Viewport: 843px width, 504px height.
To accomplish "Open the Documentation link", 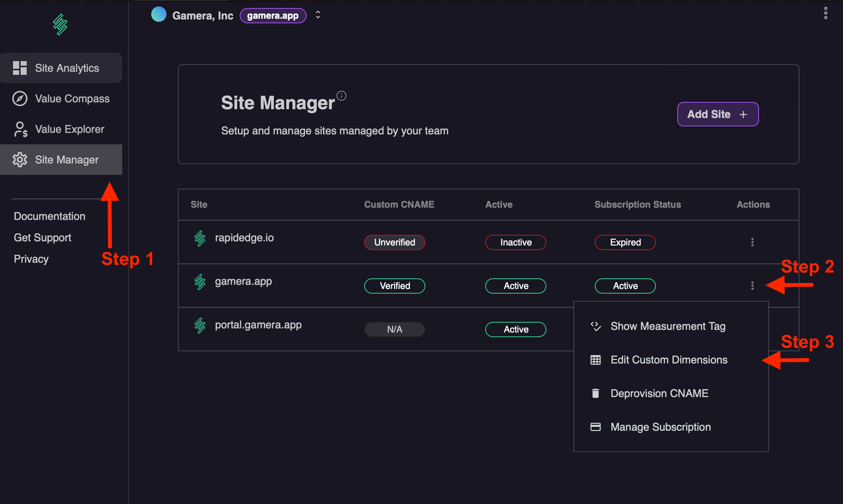I will (x=50, y=216).
